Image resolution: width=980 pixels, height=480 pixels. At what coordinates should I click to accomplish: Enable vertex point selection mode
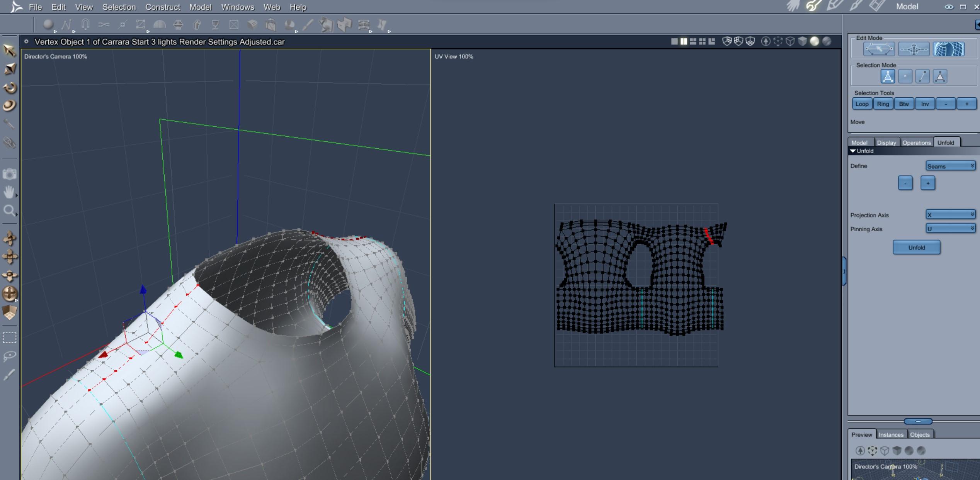tap(905, 76)
